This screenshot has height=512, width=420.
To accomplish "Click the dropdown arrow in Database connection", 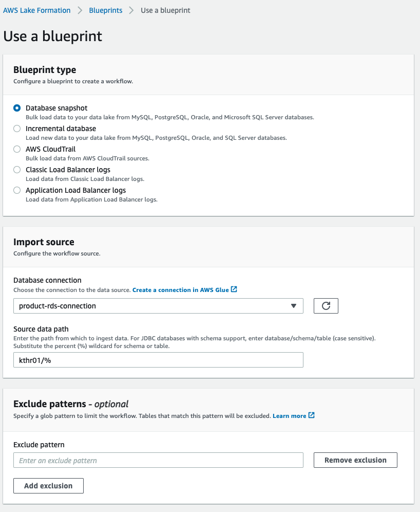I will 294,306.
